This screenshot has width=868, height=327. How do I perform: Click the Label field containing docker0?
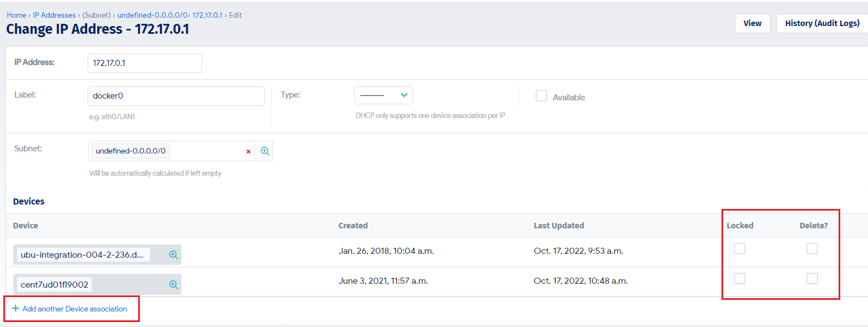(176, 96)
